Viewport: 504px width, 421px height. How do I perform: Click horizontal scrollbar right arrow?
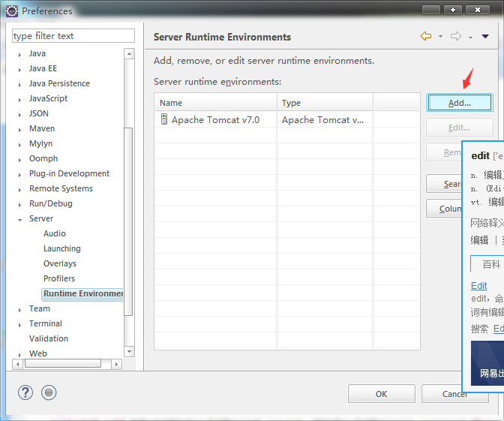point(116,365)
